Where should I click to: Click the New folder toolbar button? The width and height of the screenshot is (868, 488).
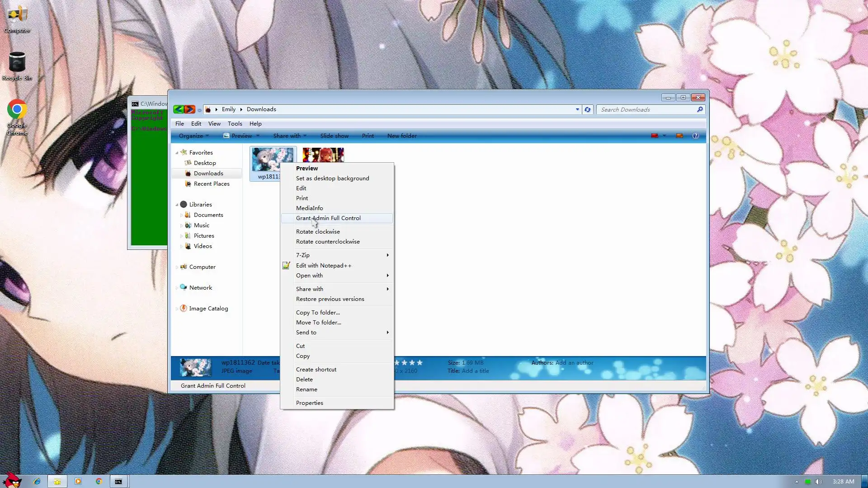pyautogui.click(x=402, y=136)
